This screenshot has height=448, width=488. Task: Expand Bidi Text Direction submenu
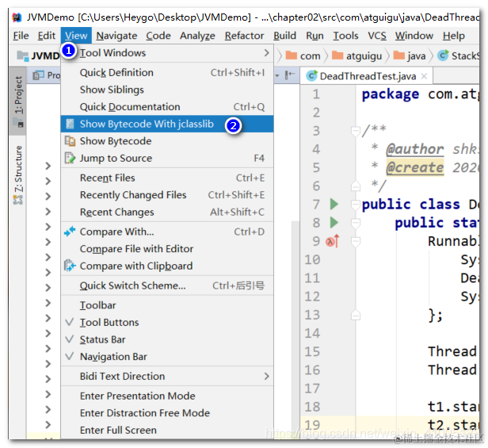coord(167,377)
